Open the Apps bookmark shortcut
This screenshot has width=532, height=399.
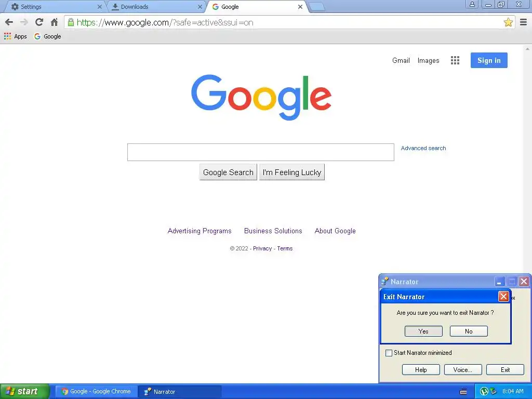[15, 36]
